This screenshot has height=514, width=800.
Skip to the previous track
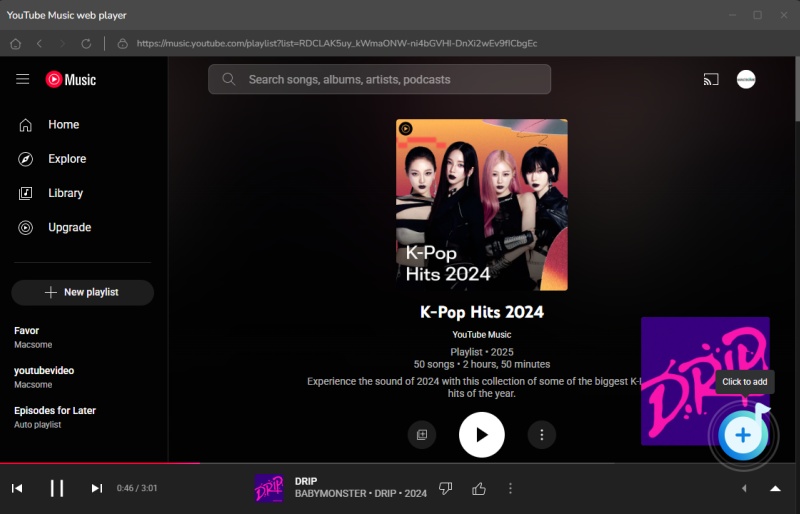point(17,488)
